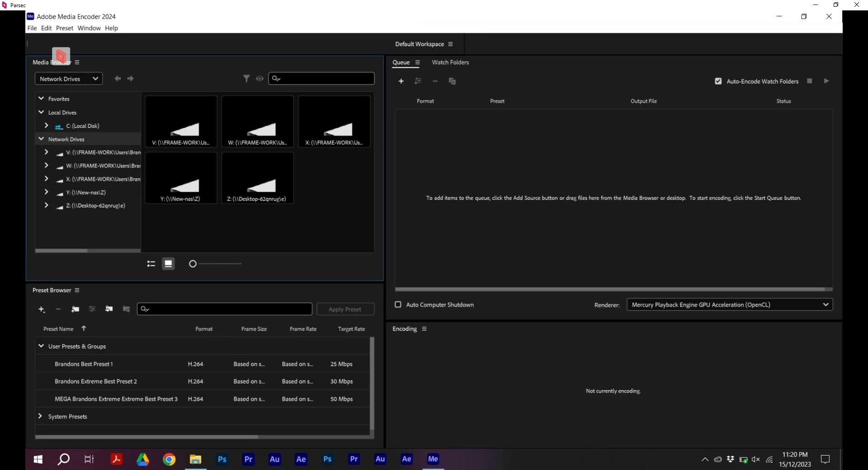Click the Add Output icon in Queue toolbar
868x470 pixels.
pos(418,81)
